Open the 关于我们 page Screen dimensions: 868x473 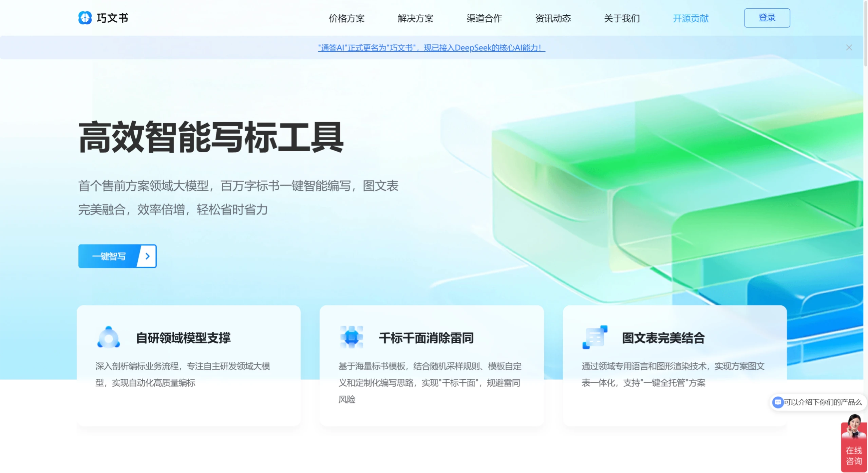621,19
